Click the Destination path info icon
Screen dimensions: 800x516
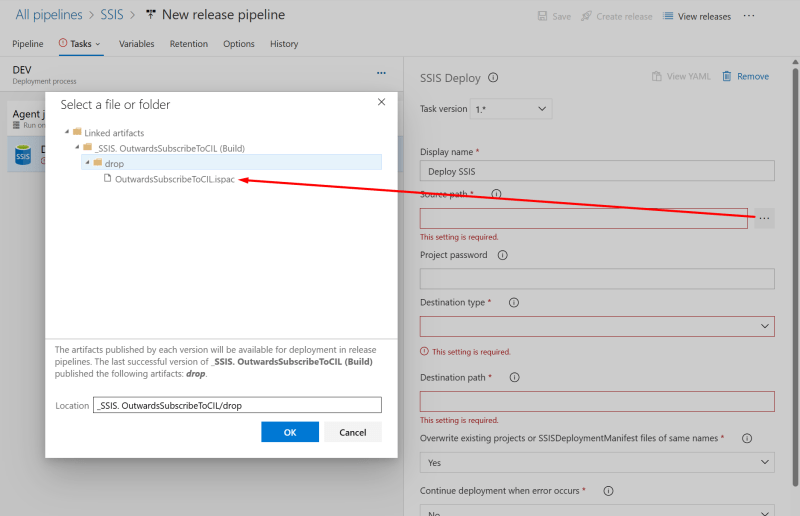[x=514, y=378]
